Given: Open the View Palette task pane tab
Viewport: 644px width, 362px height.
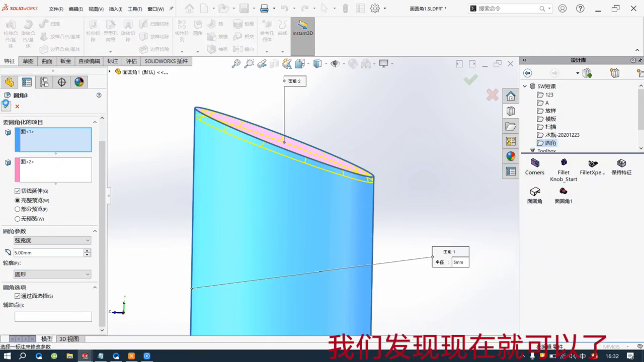Looking at the screenshot, I should click(x=511, y=141).
